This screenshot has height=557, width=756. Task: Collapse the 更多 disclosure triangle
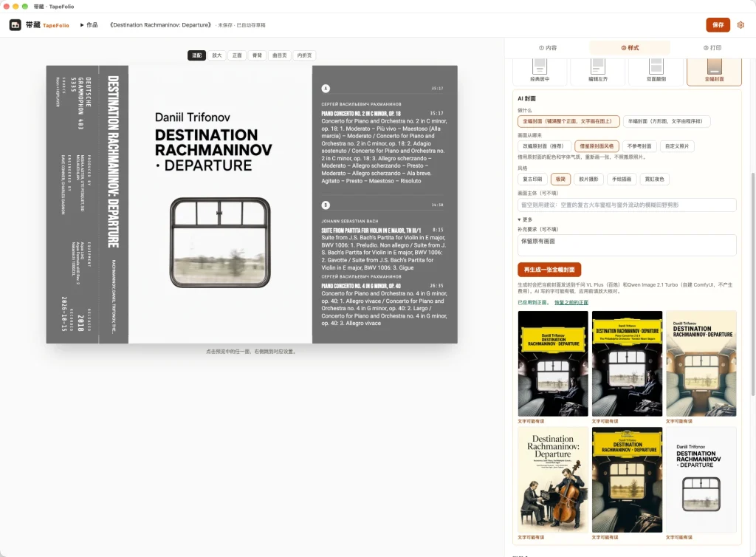[x=519, y=219]
